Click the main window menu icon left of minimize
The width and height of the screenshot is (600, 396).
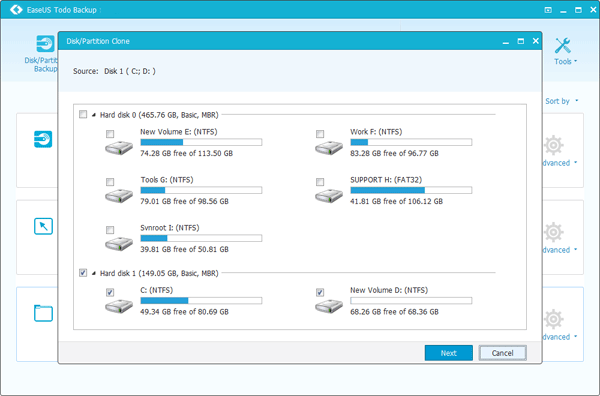point(548,10)
